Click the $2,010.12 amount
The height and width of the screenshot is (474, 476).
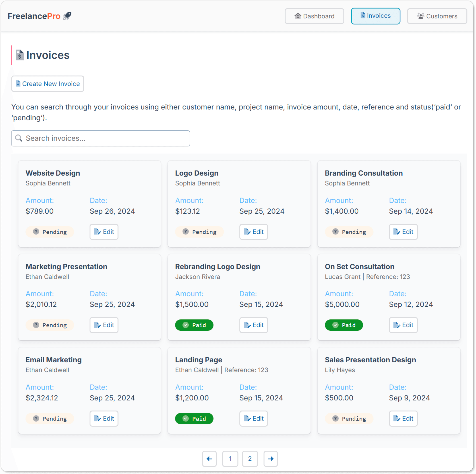pos(41,304)
